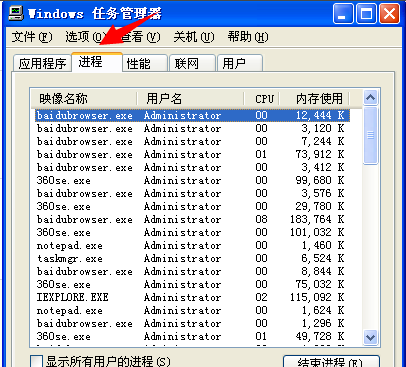Open the 关机(U) menu
This screenshot has width=406, height=367.
point(194,37)
